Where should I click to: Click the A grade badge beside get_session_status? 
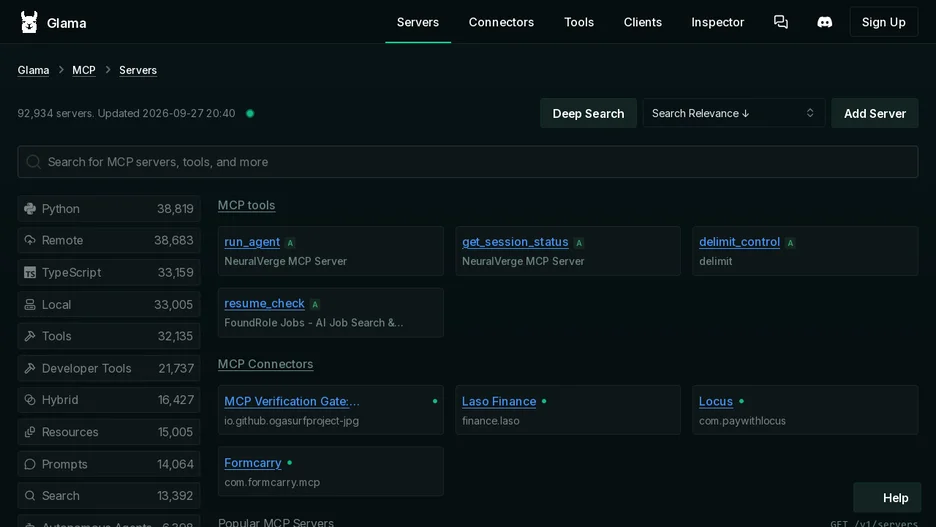click(x=578, y=243)
